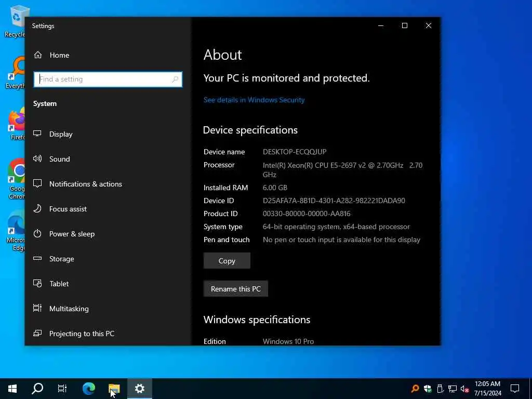Select the Installed RAM value 6.00 GB
Image resolution: width=532 pixels, height=399 pixels.
tap(275, 188)
